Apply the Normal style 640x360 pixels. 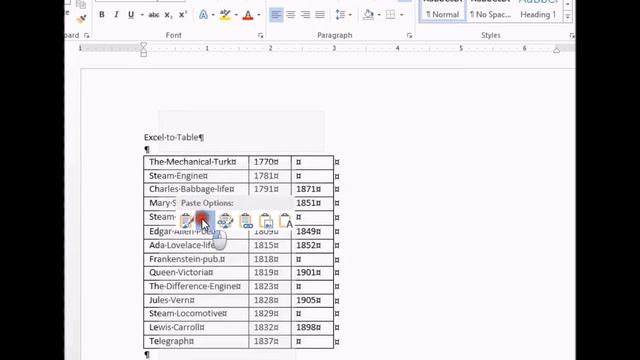(442, 11)
